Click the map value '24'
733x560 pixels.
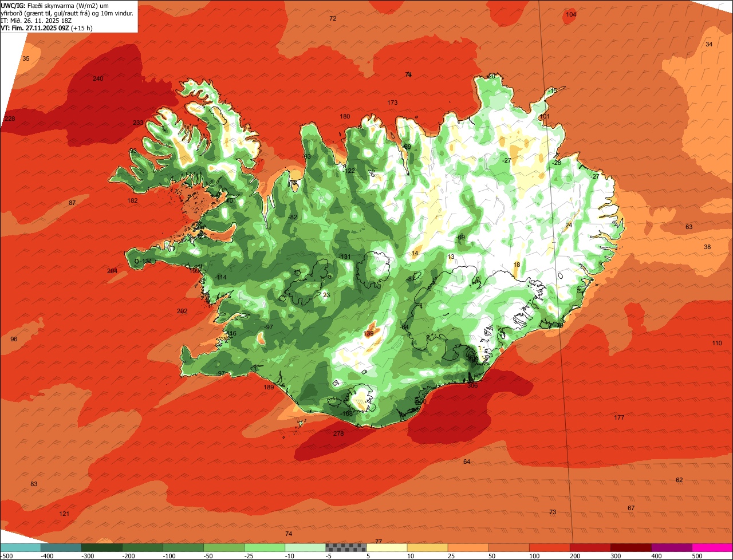(569, 225)
